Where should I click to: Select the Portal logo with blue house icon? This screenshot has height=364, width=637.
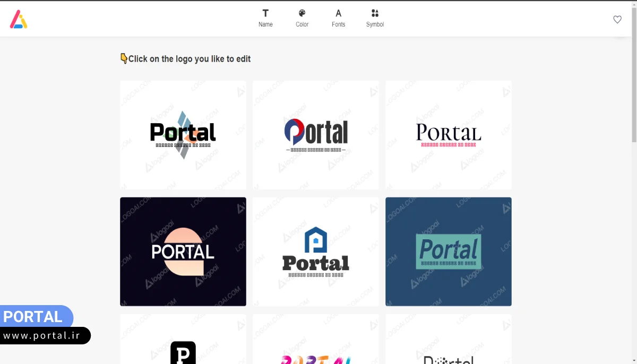tap(316, 252)
